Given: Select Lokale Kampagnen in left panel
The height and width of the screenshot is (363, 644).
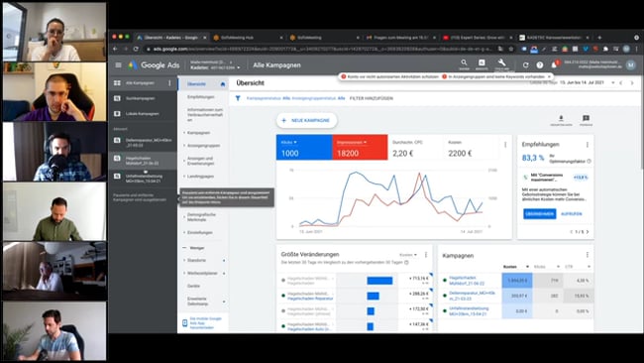Looking at the screenshot, I should click(x=142, y=113).
